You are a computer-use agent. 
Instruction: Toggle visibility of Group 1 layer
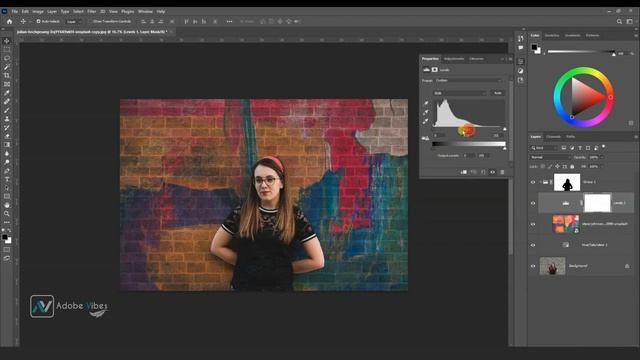533,182
